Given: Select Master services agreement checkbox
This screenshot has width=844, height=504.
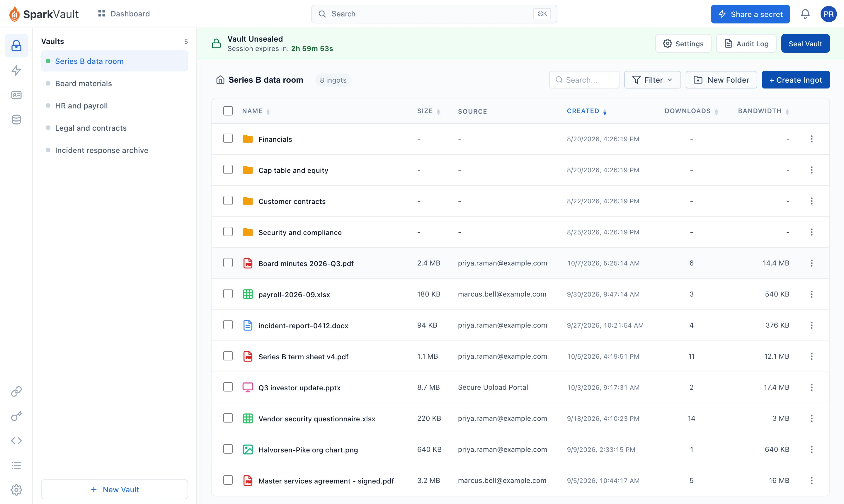Looking at the screenshot, I should [228, 480].
